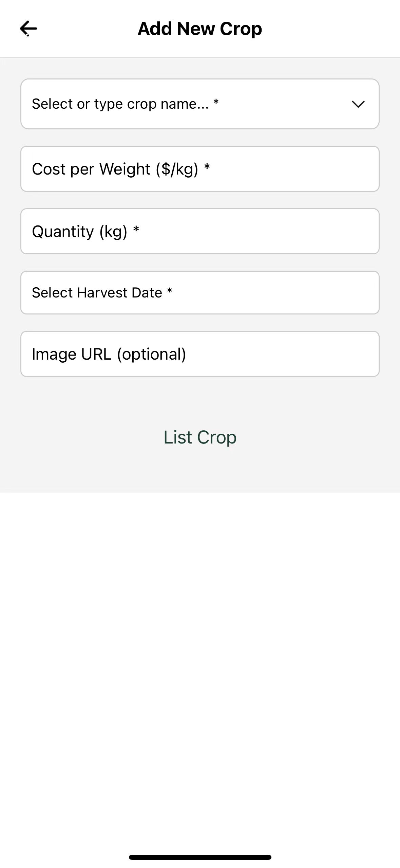Viewport: 400px width, 868px height.
Task: Tap the Quantity (kg) input field
Action: coord(200,232)
